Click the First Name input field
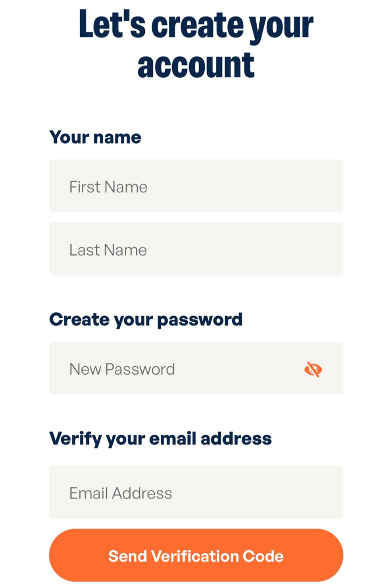Image resolution: width=386 pixels, height=588 pixels. (196, 186)
